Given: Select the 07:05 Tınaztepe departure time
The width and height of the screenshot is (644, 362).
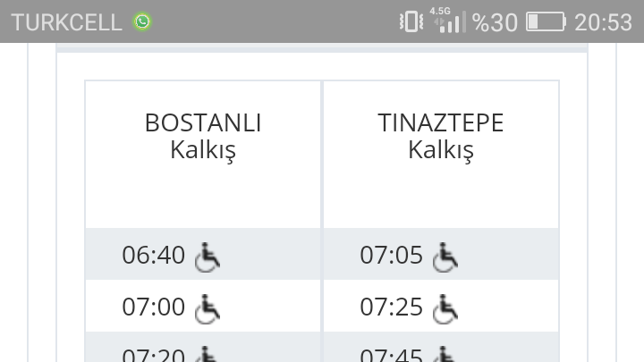Looking at the screenshot, I should (x=391, y=255).
